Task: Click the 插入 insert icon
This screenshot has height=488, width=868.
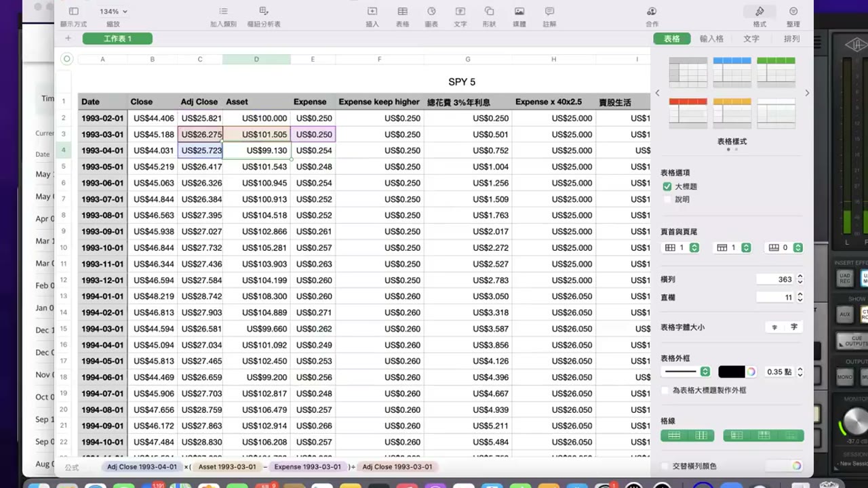Action: (372, 12)
